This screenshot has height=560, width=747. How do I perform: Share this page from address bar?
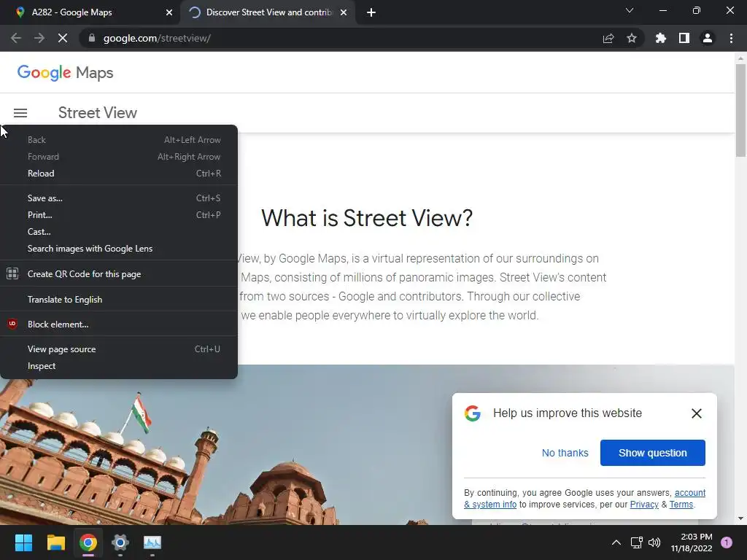click(608, 38)
